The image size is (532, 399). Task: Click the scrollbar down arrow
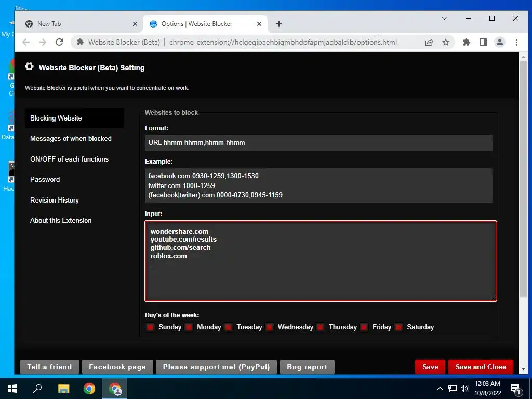[x=523, y=369]
